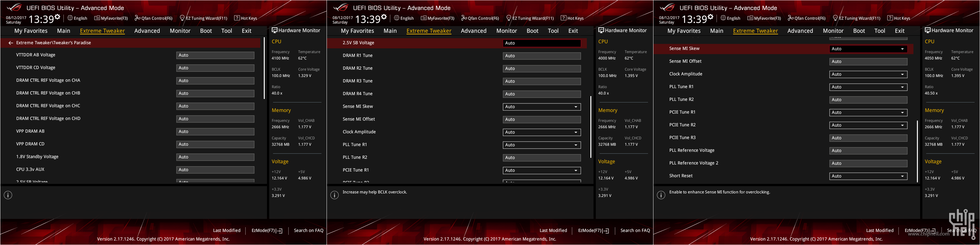Select Exit tab in right screen
The width and height of the screenshot is (980, 245).
pyautogui.click(x=899, y=31)
